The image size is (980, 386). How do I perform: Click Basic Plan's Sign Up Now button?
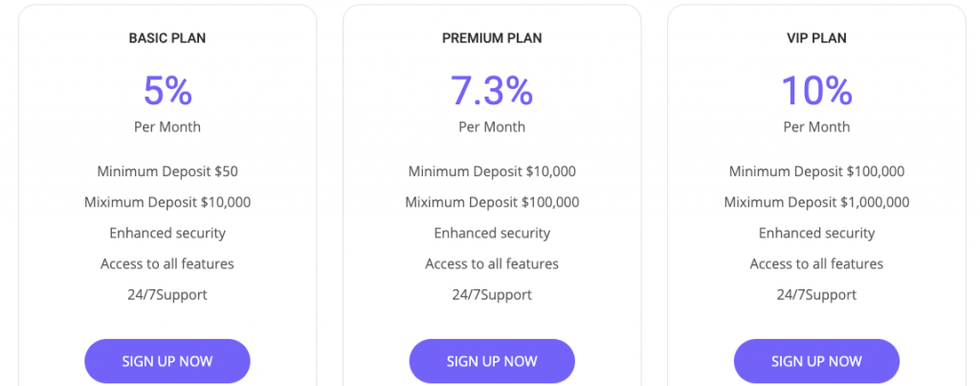pos(167,361)
